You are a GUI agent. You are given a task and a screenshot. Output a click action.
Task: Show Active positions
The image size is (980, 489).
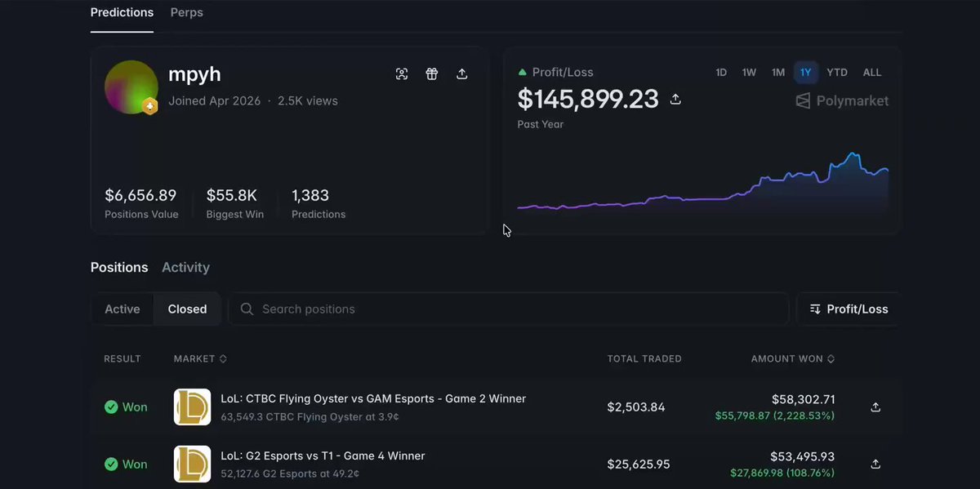point(122,309)
